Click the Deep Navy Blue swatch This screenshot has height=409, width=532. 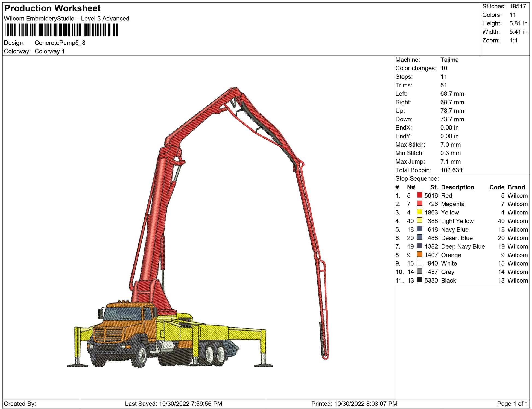[x=419, y=246]
